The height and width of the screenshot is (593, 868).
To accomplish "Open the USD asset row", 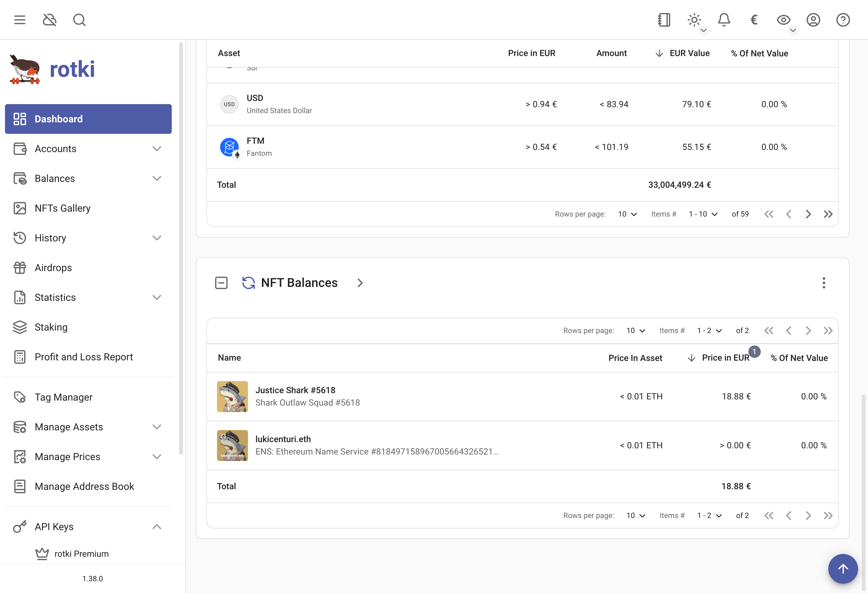I will click(x=522, y=104).
